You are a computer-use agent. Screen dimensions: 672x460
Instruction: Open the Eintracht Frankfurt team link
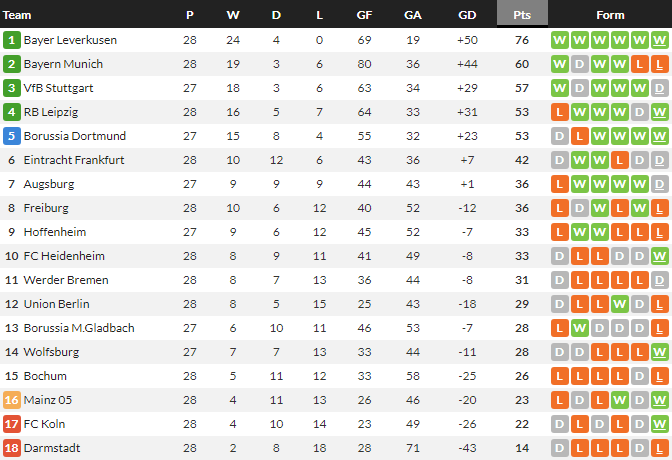click(75, 160)
